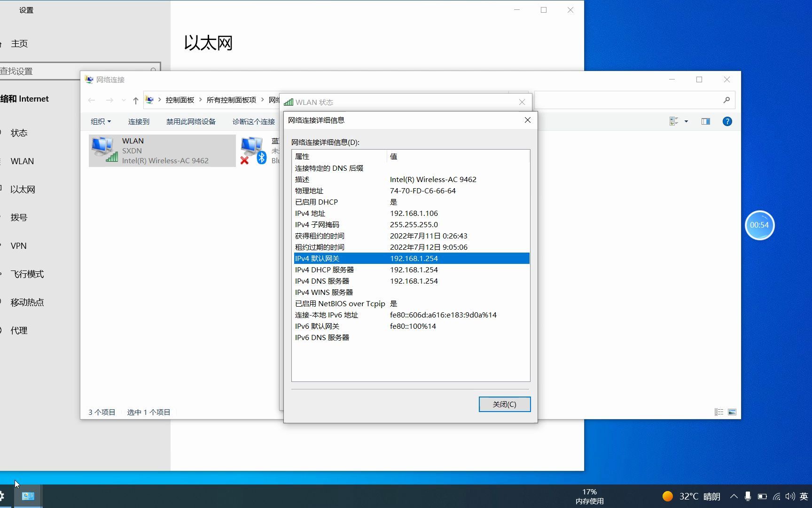Toggle the preview pane icon
The width and height of the screenshot is (812, 508).
point(706,121)
